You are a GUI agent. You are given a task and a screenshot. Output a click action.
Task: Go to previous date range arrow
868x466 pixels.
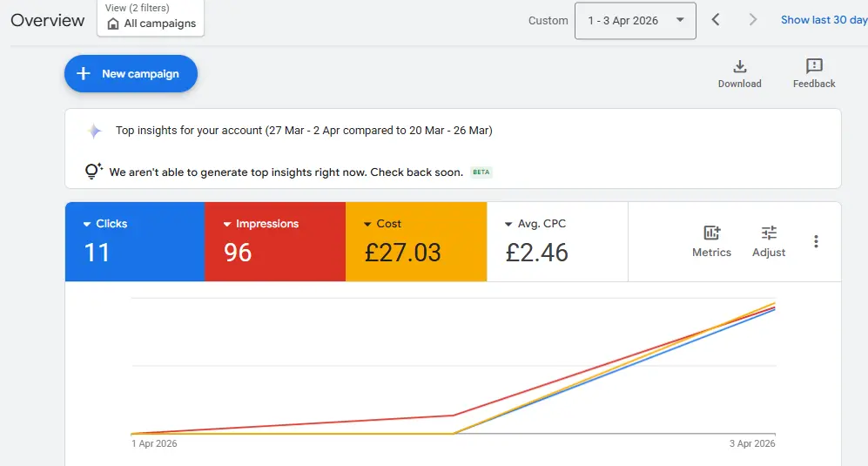click(x=716, y=20)
